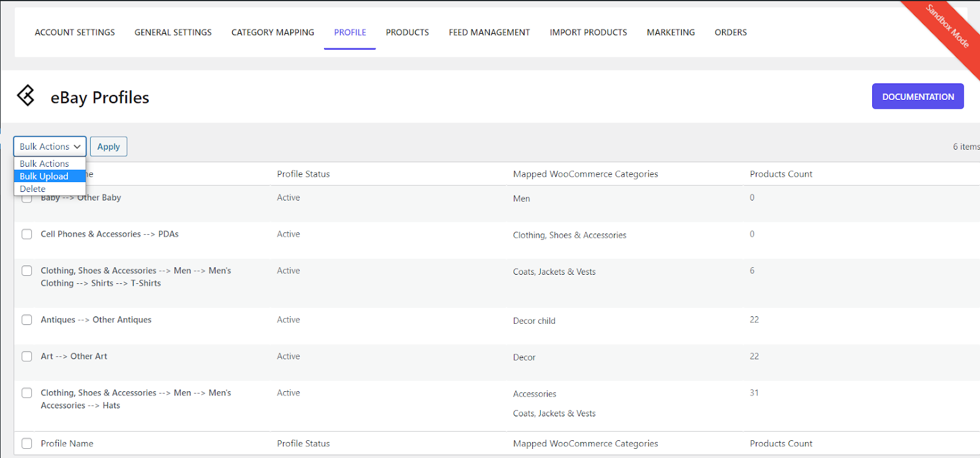This screenshot has width=980, height=458.
Task: Click the '6 items' count text
Action: tap(966, 147)
